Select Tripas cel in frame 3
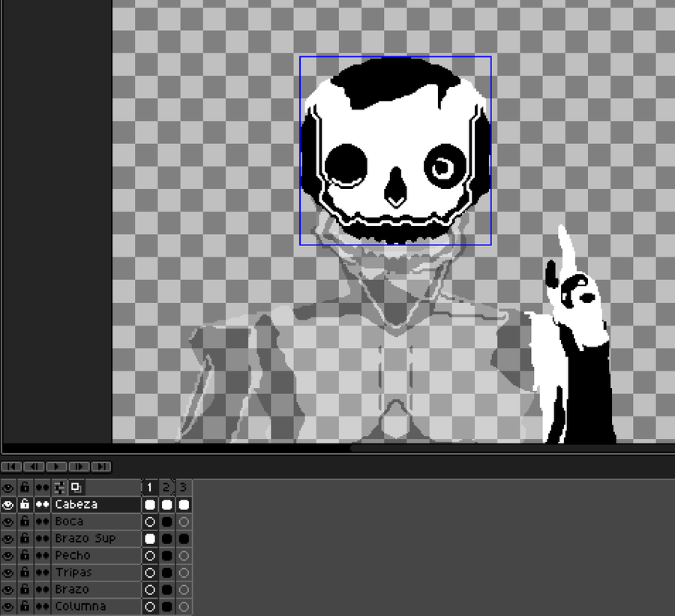The width and height of the screenshot is (675, 616). (184, 572)
